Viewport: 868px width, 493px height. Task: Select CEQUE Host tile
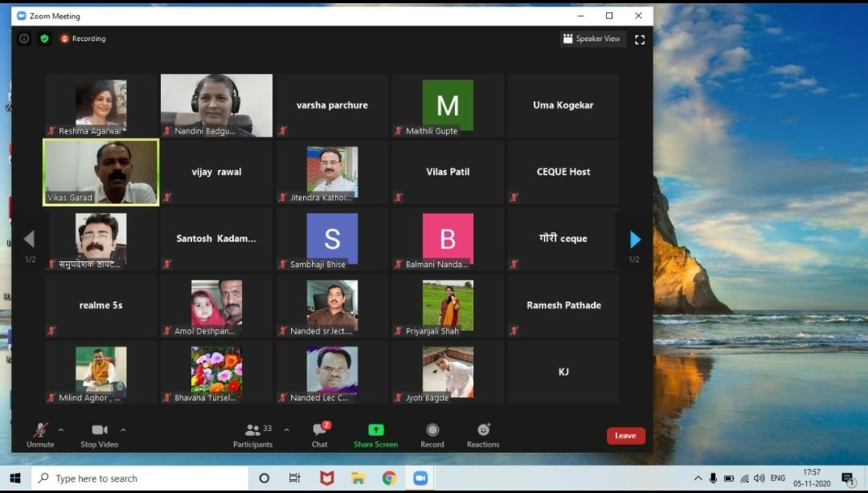[x=563, y=172]
